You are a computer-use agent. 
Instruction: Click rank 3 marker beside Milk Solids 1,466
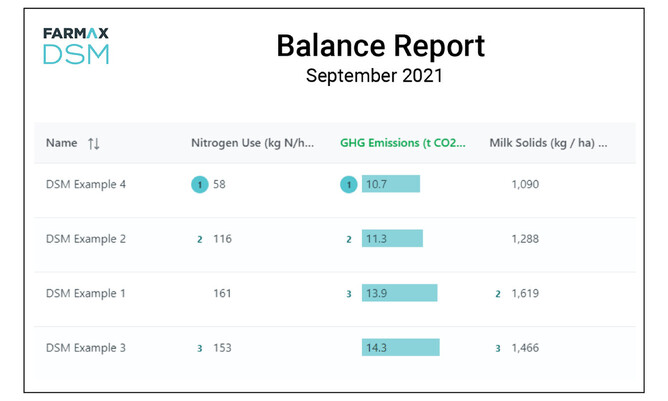click(x=498, y=348)
